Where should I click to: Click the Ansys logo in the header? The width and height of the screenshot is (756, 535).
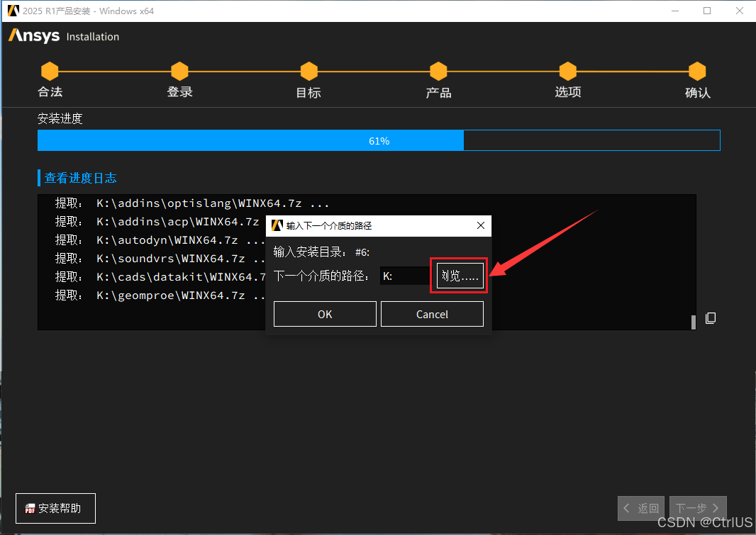[x=34, y=35]
